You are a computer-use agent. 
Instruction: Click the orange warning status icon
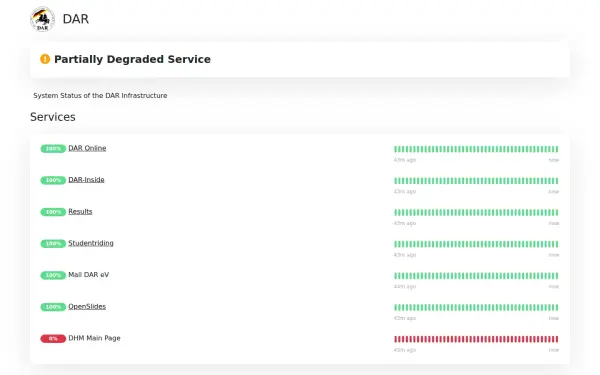(45, 59)
